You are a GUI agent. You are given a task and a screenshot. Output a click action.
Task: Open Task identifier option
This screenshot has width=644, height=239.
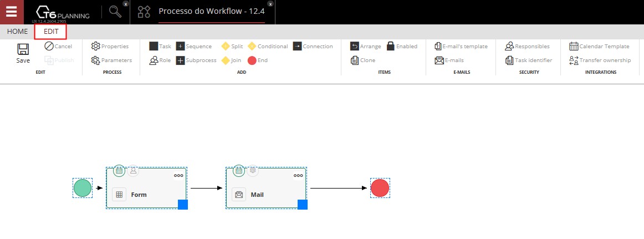tap(529, 60)
